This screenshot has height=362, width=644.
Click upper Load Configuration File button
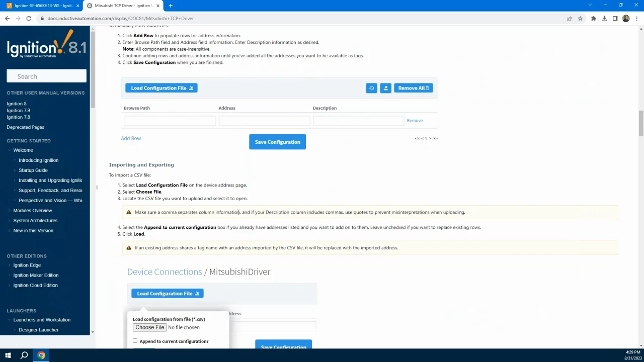click(161, 88)
